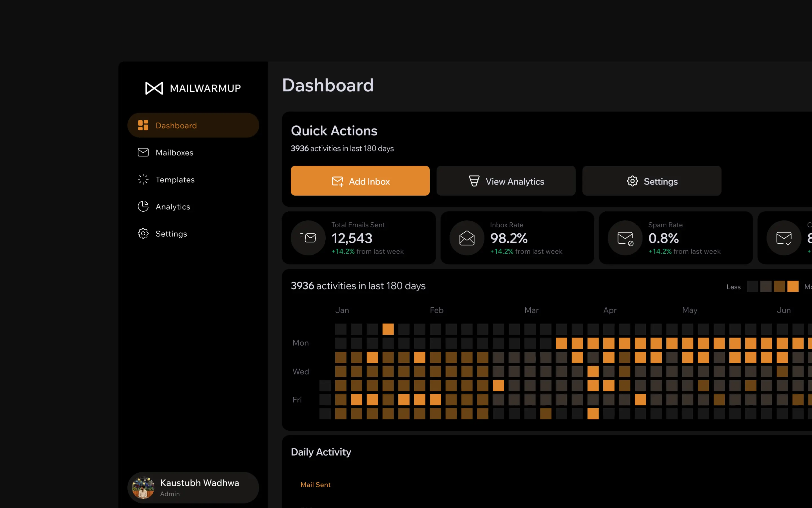Click the Mon row label on heatmap
Screen dimensions: 812x508
coord(300,343)
